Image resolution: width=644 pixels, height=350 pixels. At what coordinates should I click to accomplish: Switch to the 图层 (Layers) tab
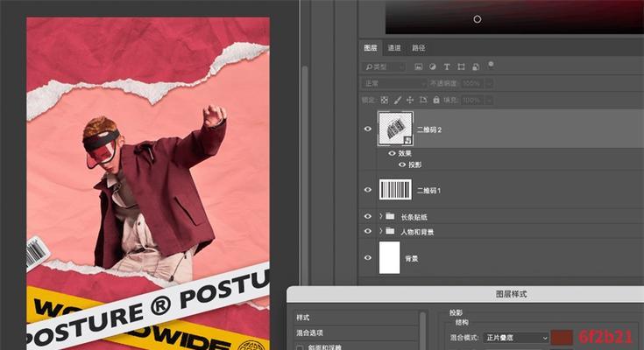[x=370, y=48]
